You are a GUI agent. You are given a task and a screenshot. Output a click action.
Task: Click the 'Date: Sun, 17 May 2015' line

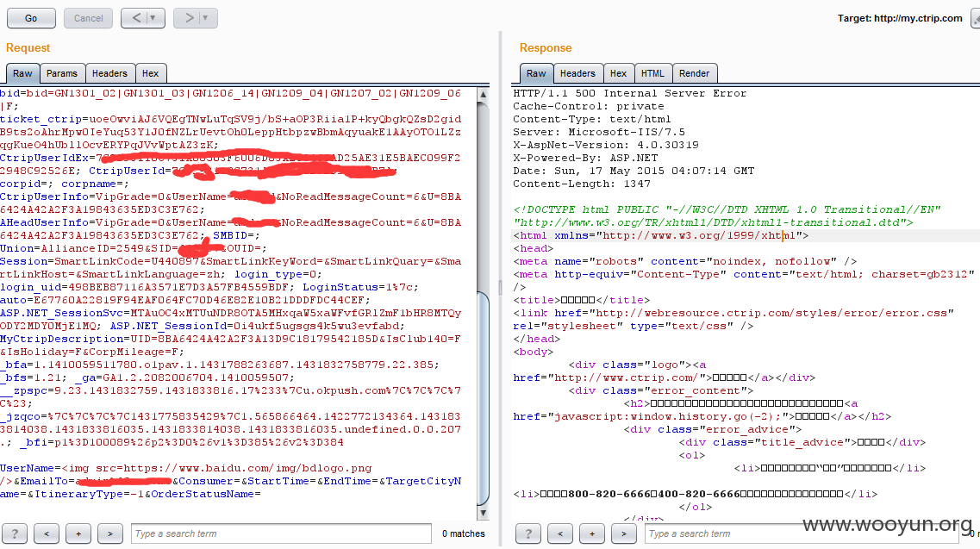(x=634, y=171)
